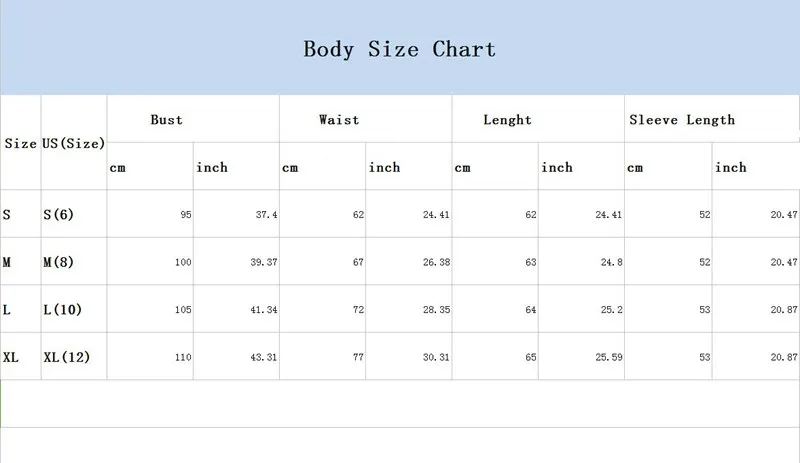Select the 39.37 bust inch cell
The image size is (800, 463).
coord(236,261)
